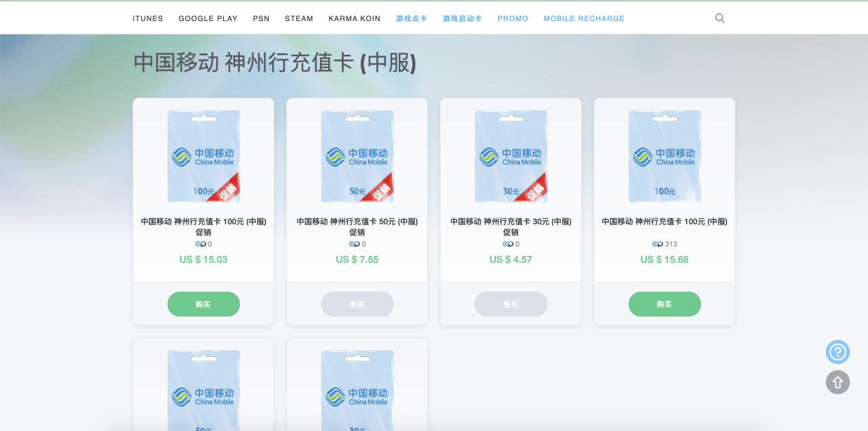Go to the PROMO section

[513, 18]
